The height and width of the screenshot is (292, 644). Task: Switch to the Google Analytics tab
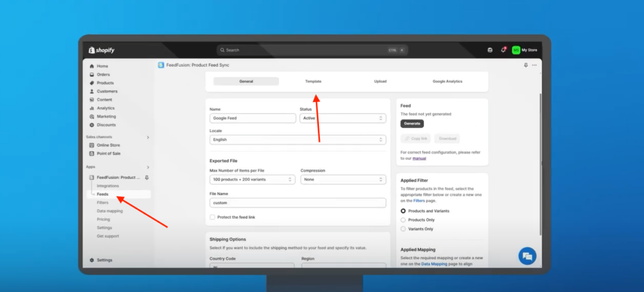coord(447,81)
